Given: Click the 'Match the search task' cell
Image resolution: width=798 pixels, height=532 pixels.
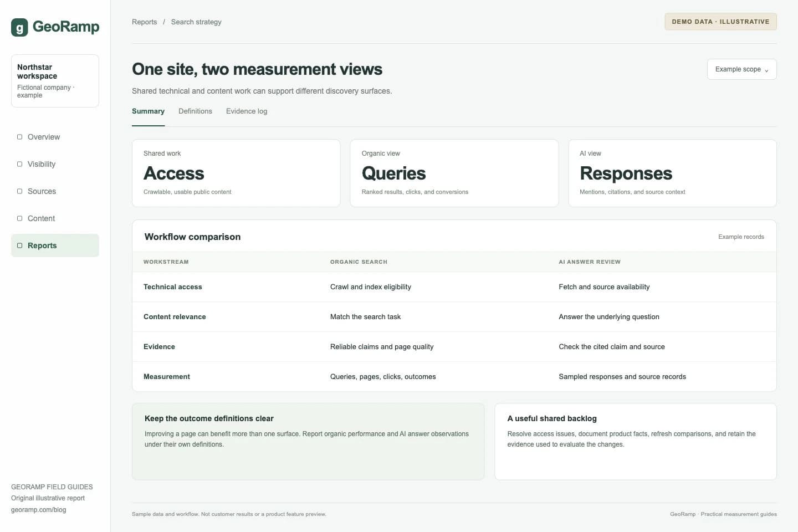Looking at the screenshot, I should [365, 317].
